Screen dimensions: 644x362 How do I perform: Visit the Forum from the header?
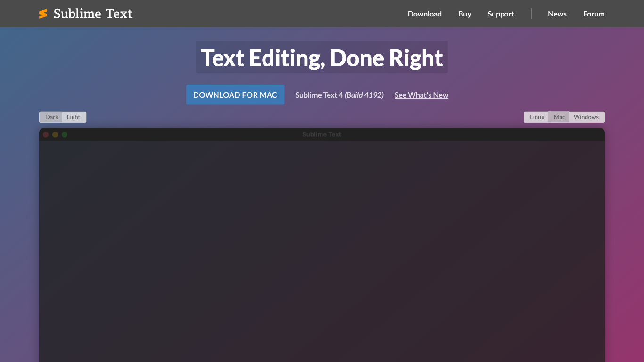coord(594,14)
